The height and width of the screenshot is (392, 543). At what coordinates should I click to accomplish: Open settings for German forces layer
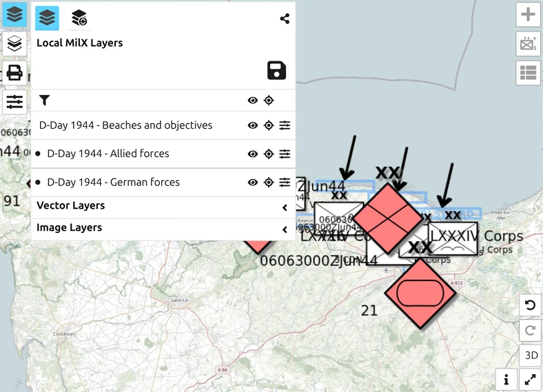[285, 183]
